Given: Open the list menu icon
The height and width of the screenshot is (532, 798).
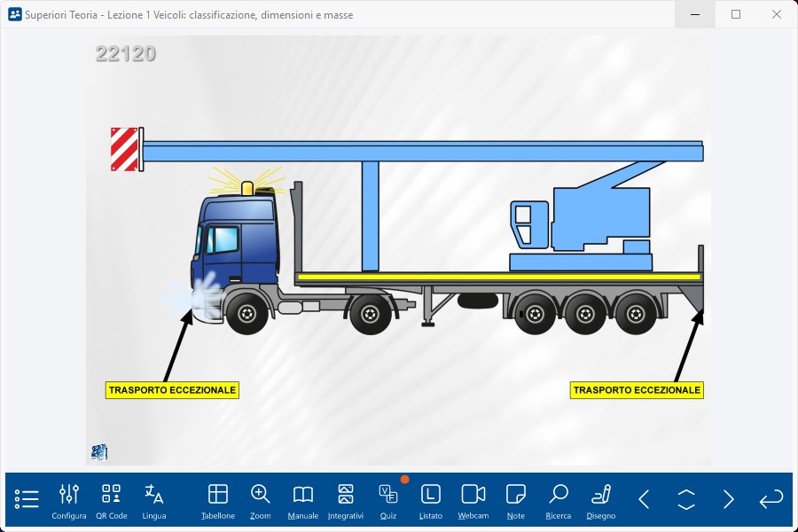Looking at the screenshot, I should coord(27,499).
